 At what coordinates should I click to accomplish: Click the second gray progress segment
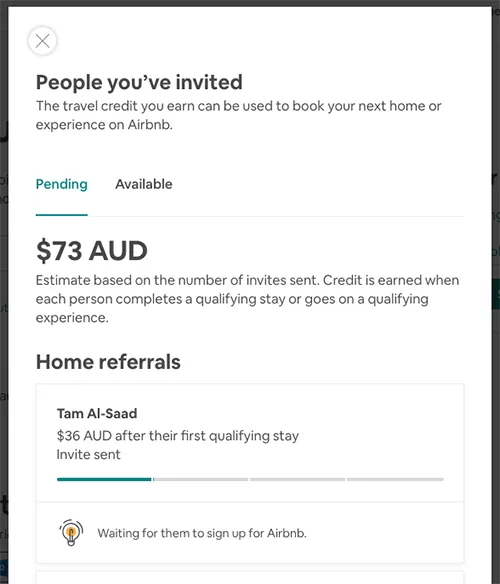[x=201, y=479]
